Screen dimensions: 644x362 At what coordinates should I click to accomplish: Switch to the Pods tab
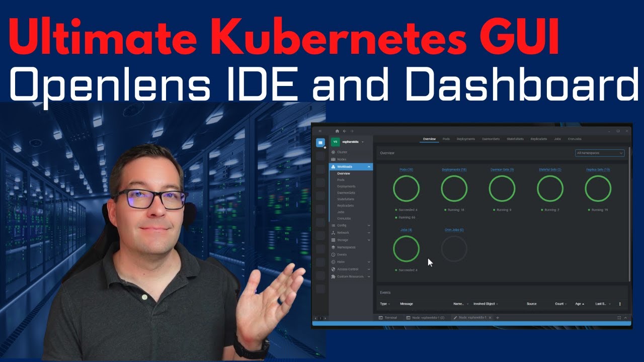[446, 139]
